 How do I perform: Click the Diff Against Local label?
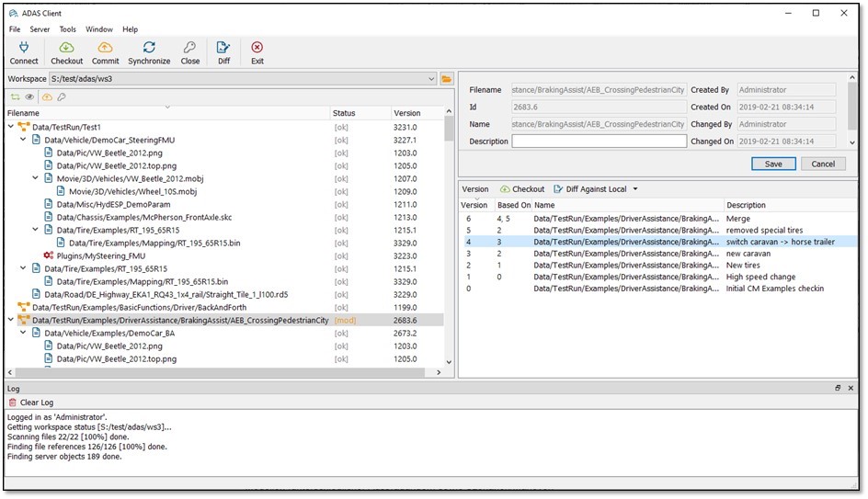[x=596, y=189]
